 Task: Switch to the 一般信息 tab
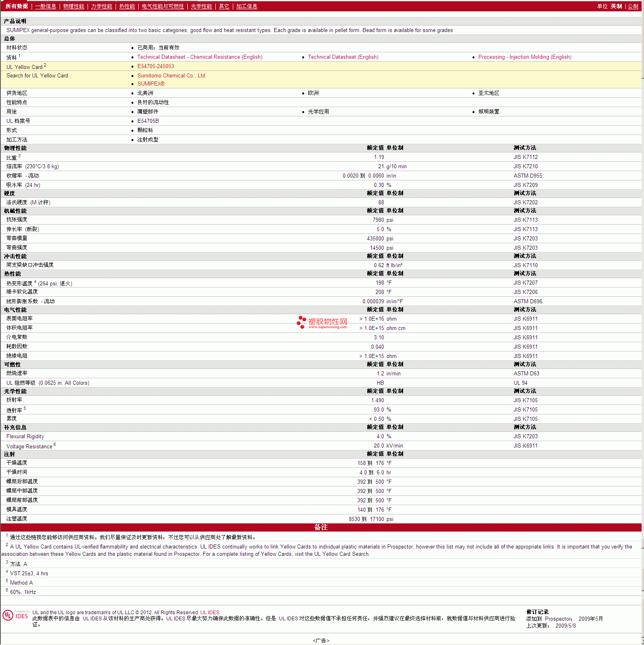(45, 6)
